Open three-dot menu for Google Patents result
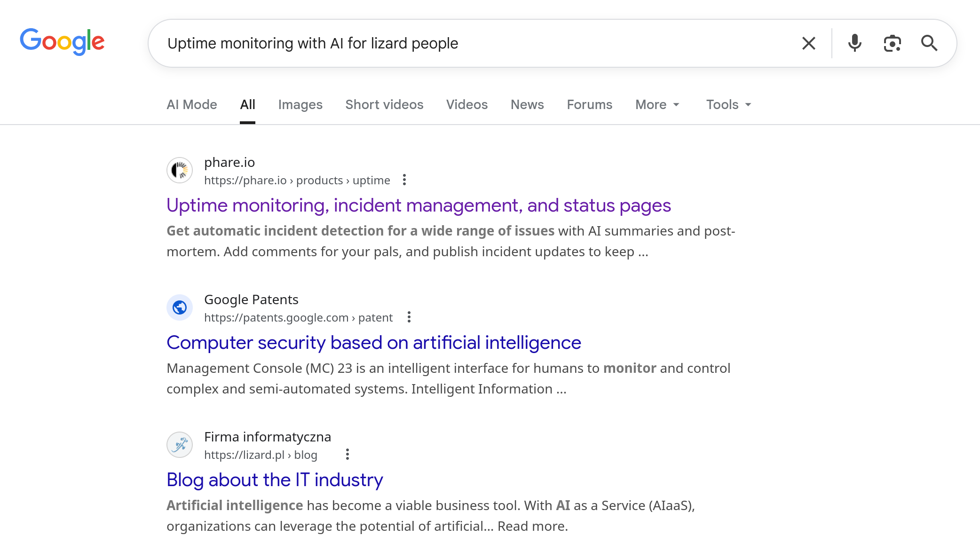This screenshot has width=980, height=551. click(409, 317)
